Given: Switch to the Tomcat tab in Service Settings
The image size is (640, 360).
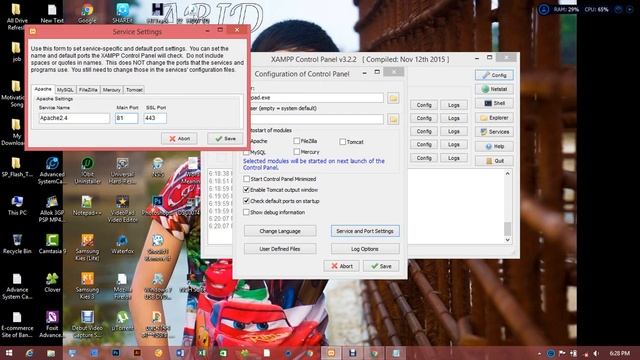Looking at the screenshot, I should tap(134, 90).
